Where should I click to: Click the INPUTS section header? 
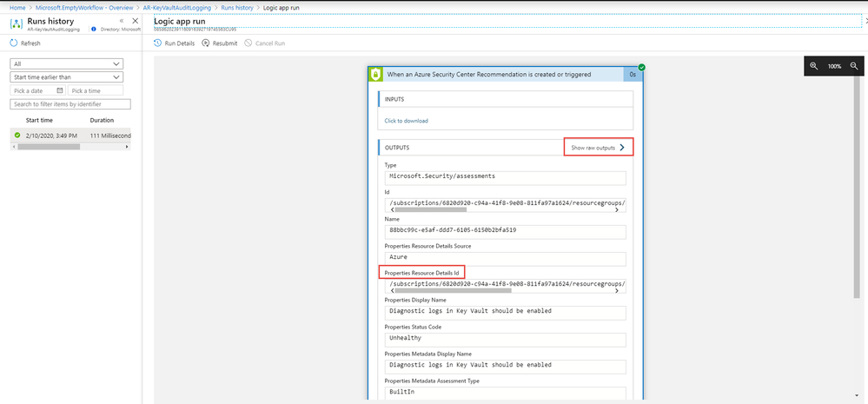505,99
